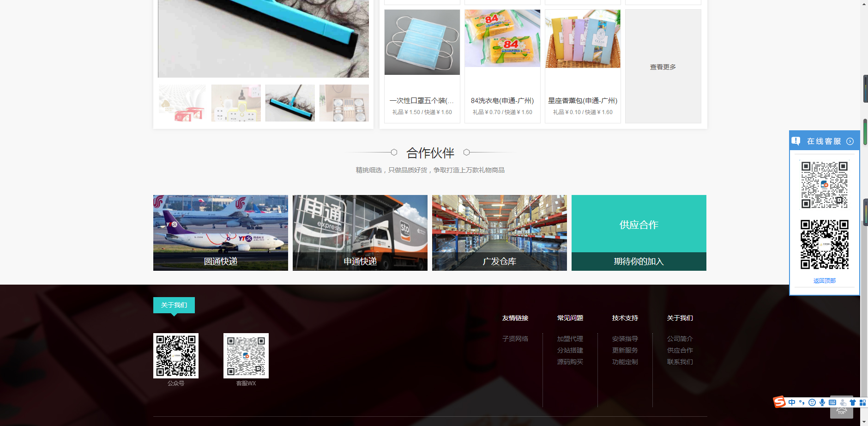
Task: Open the 功能定制 footer link
Action: pyautogui.click(x=625, y=362)
